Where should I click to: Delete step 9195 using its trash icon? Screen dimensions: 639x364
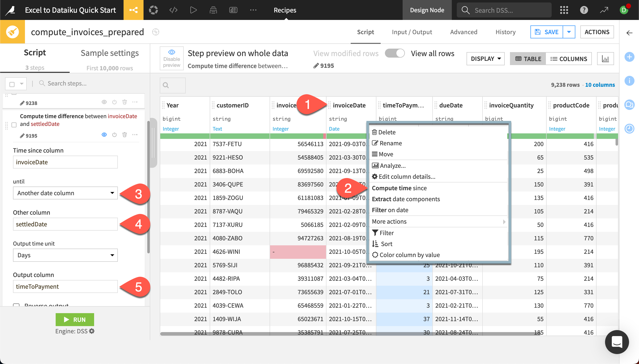125,135
